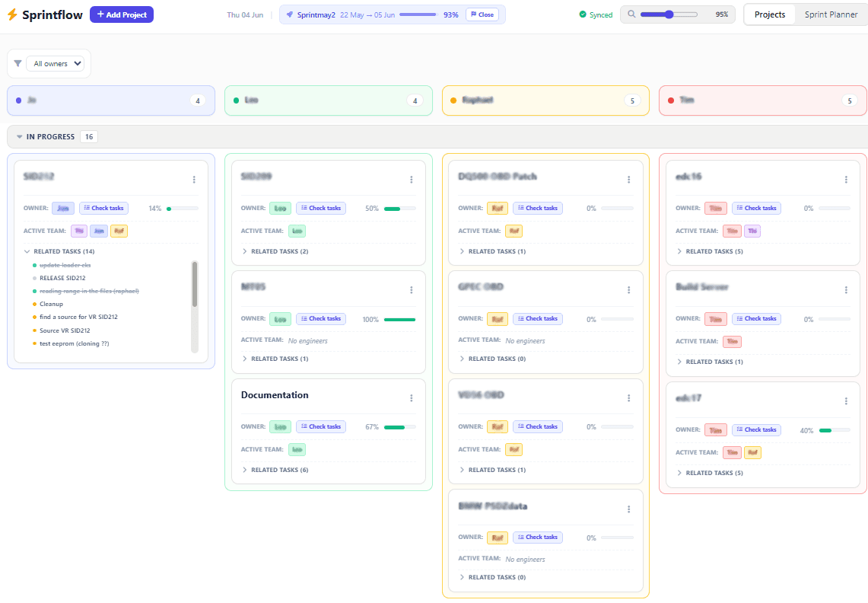Image resolution: width=868 pixels, height=603 pixels.
Task: Collapse the IN PROGRESS section
Action: pos(19,137)
